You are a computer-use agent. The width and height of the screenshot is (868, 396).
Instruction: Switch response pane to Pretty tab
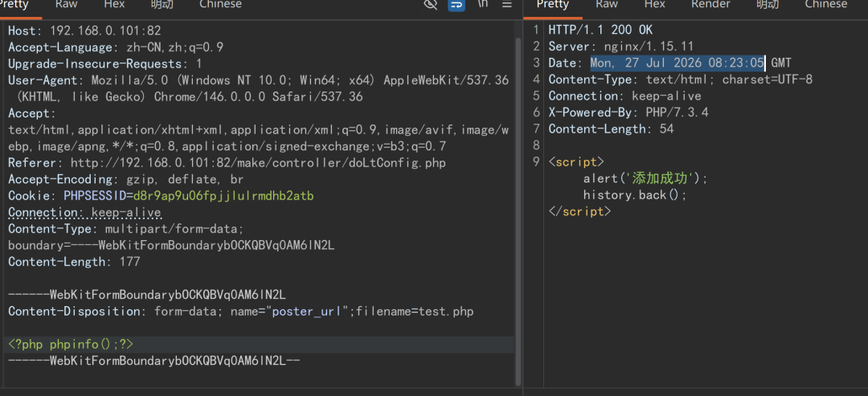tap(552, 5)
